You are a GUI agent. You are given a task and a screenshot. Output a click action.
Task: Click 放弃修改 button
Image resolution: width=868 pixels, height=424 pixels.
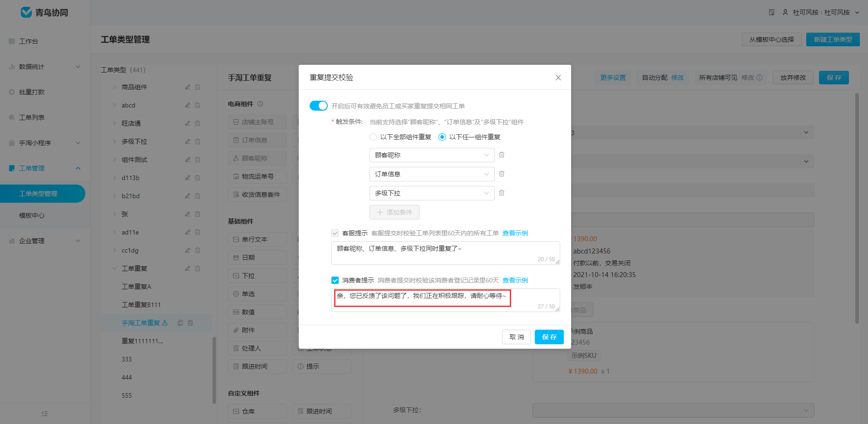793,78
